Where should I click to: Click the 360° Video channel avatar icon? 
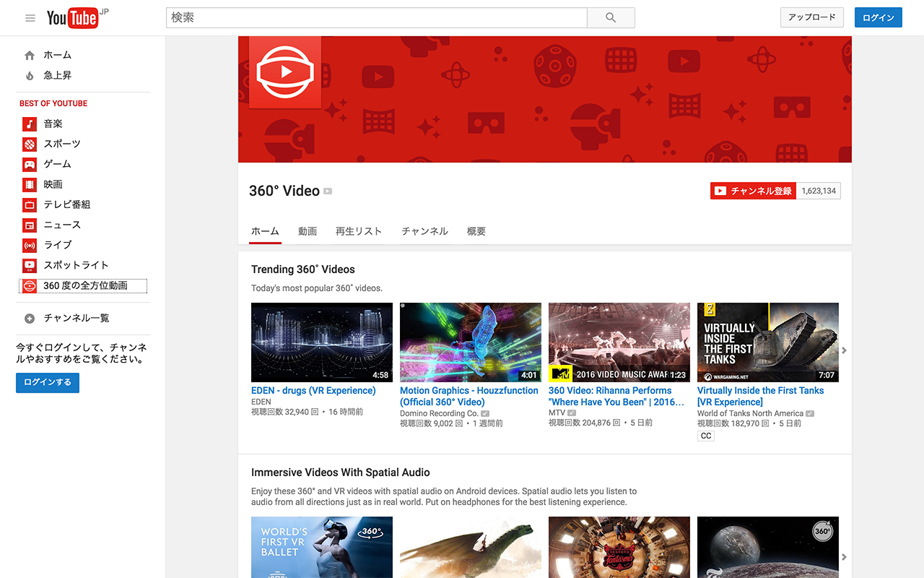click(285, 72)
